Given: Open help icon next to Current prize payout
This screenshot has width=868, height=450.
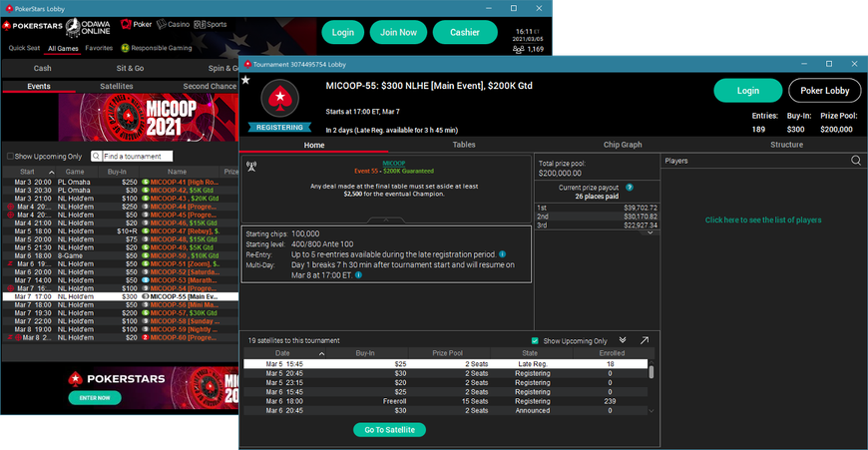Looking at the screenshot, I should [x=630, y=188].
